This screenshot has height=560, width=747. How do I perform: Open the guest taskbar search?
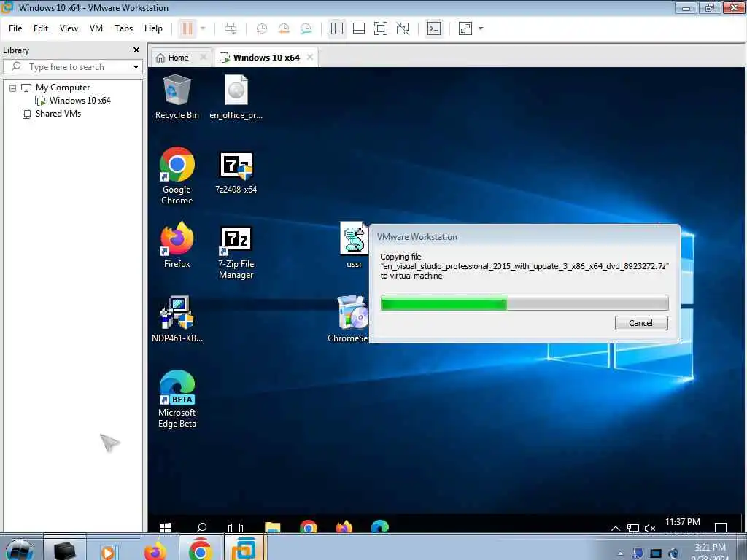click(x=201, y=527)
